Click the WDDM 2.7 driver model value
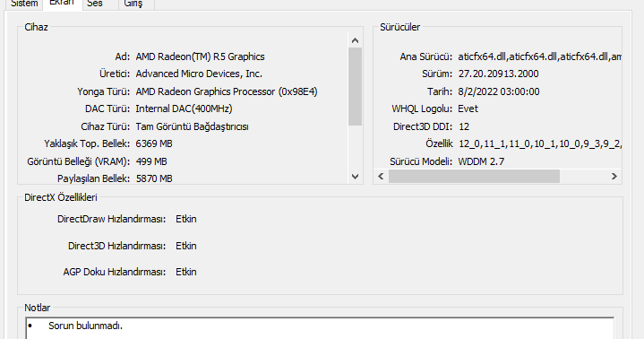 [481, 161]
